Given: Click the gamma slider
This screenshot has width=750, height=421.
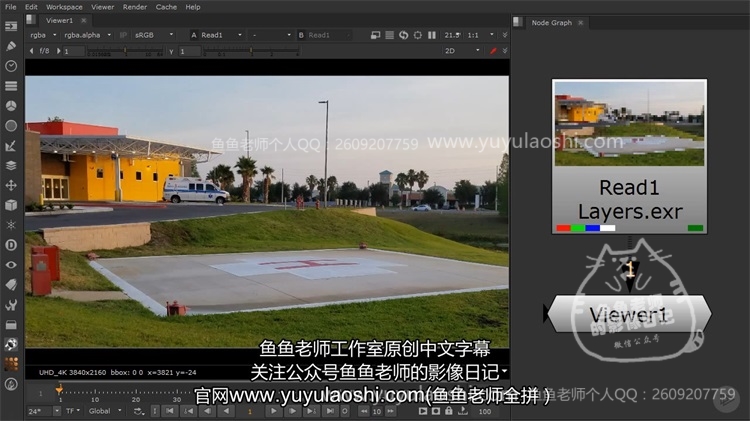Looking at the screenshot, I should [x=251, y=51].
